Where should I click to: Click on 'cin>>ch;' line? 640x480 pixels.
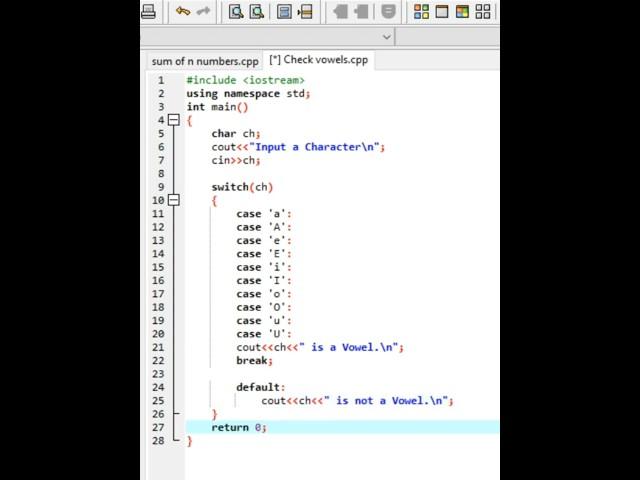[236, 160]
